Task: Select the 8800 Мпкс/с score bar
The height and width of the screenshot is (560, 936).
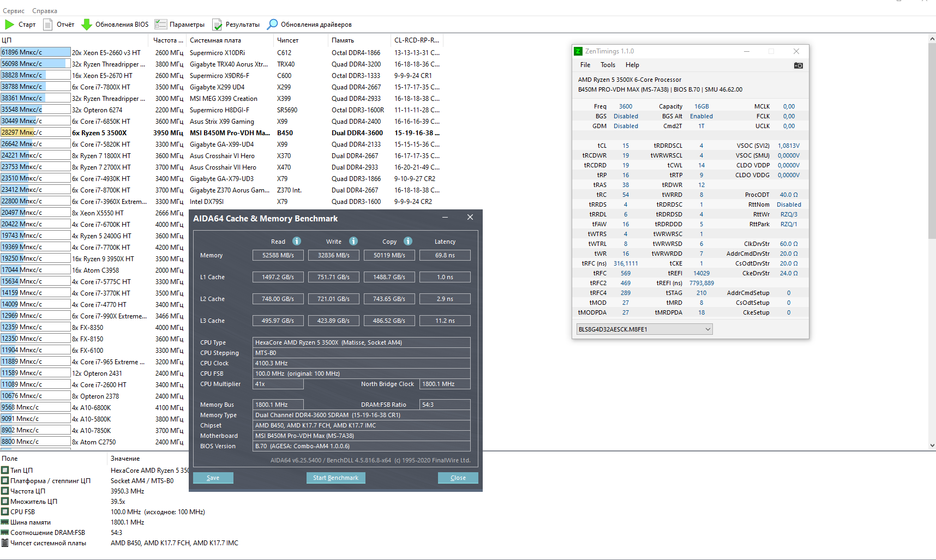Action: point(35,442)
